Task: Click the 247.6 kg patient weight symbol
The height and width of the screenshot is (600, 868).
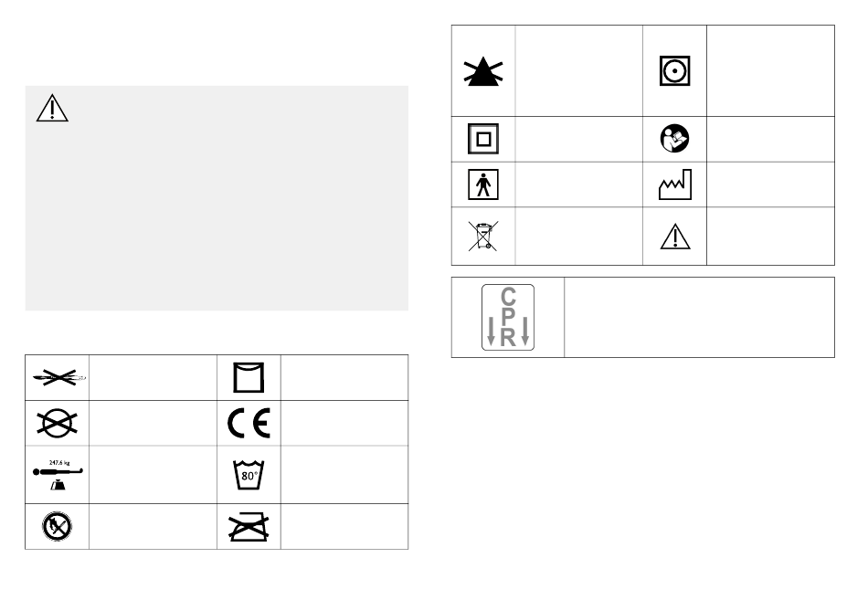Action: click(57, 475)
